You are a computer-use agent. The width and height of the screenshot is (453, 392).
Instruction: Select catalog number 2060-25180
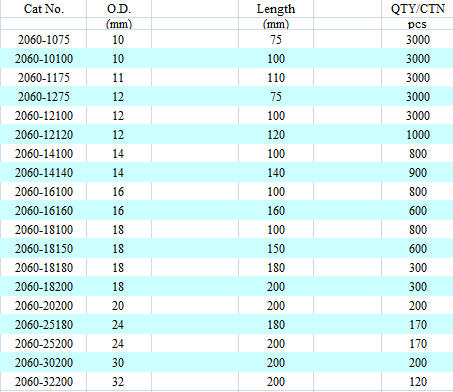coord(44,325)
